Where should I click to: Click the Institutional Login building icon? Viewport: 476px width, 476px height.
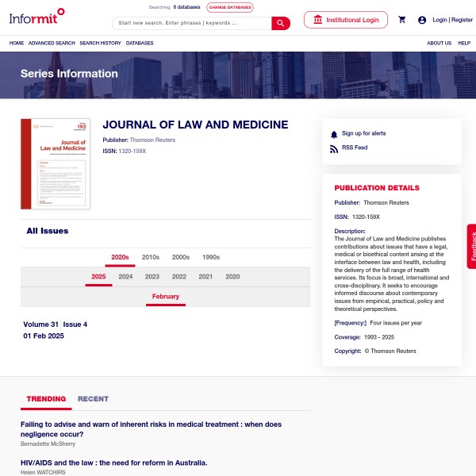318,20
